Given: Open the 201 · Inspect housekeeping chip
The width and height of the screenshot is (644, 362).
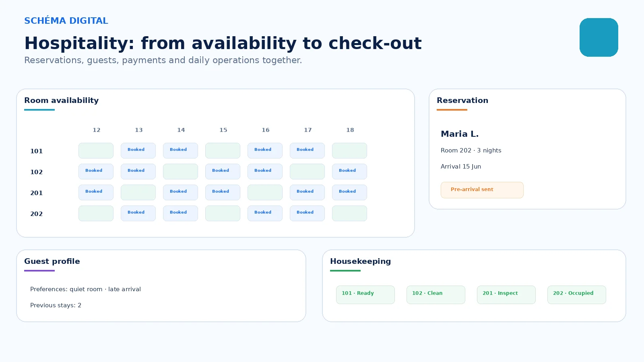Looking at the screenshot, I should [506, 295].
